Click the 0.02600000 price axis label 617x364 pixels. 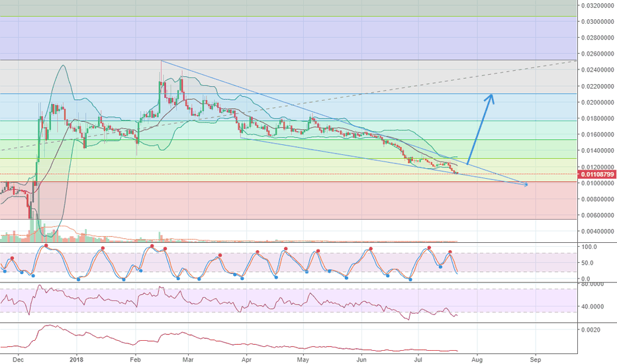[598, 54]
